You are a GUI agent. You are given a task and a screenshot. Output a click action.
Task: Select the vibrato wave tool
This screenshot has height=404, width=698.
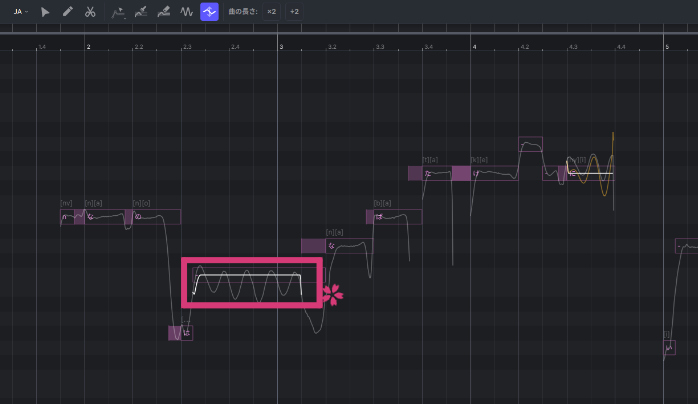pyautogui.click(x=186, y=12)
